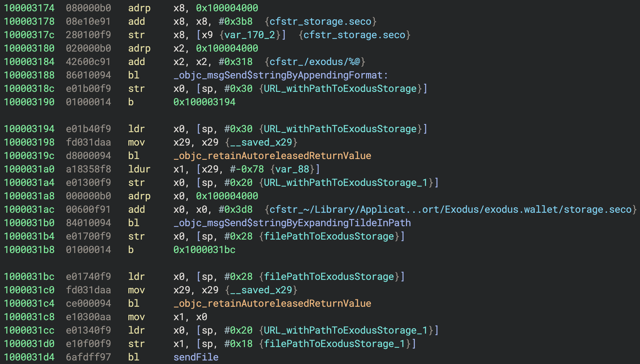Click address 100003174

tap(29, 8)
